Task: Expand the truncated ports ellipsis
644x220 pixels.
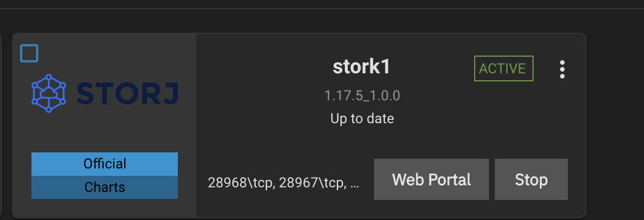Action: pos(356,184)
